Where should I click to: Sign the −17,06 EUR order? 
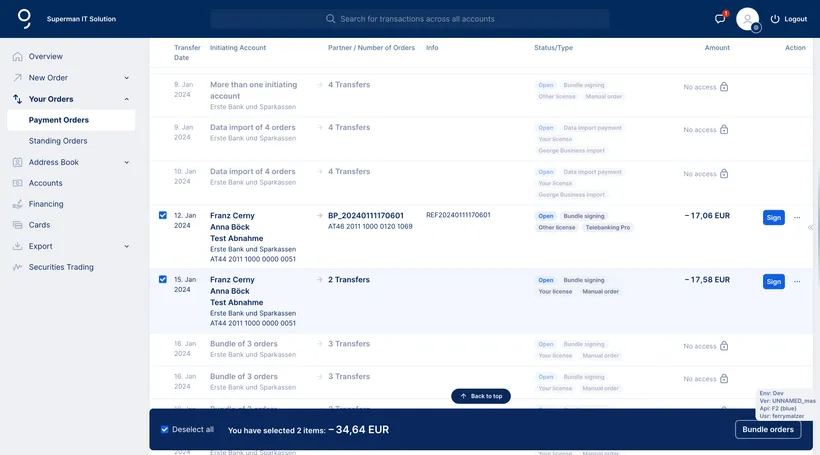pyautogui.click(x=773, y=218)
